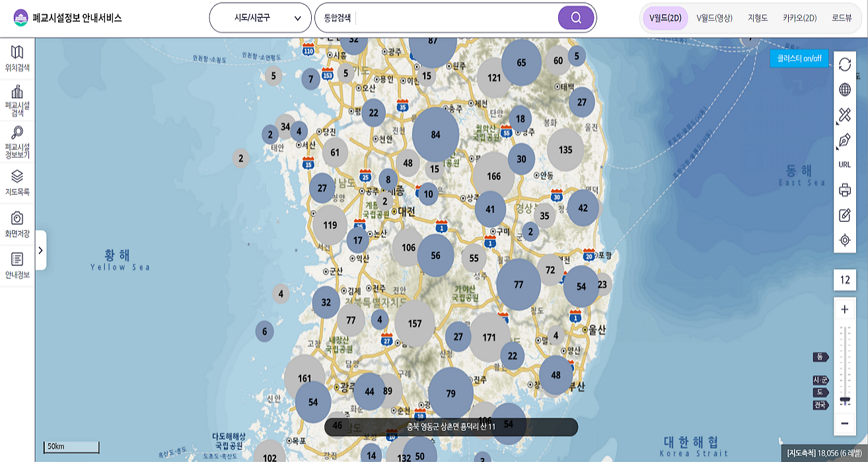Jump to the 시·군 zoom level tag

[820, 380]
